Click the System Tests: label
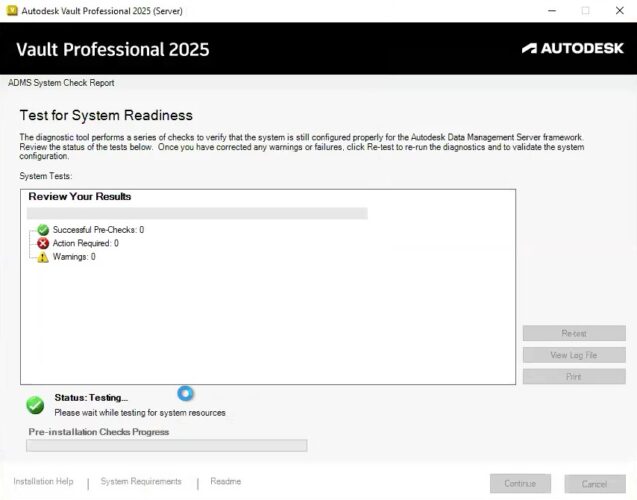The image size is (637, 500). pyautogui.click(x=46, y=176)
